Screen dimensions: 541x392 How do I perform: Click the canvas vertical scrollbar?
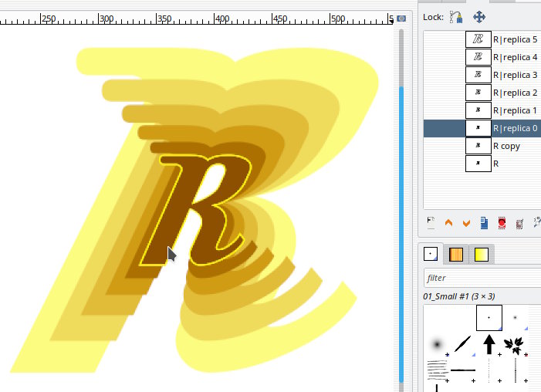point(401,231)
